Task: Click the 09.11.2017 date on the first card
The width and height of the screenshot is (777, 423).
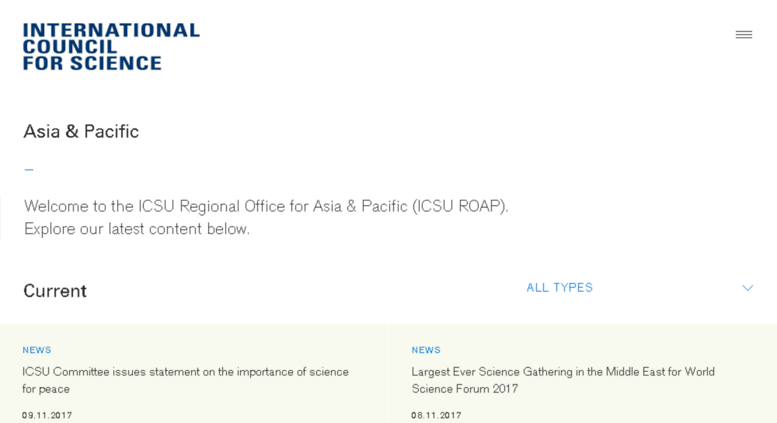Action: pos(47,415)
